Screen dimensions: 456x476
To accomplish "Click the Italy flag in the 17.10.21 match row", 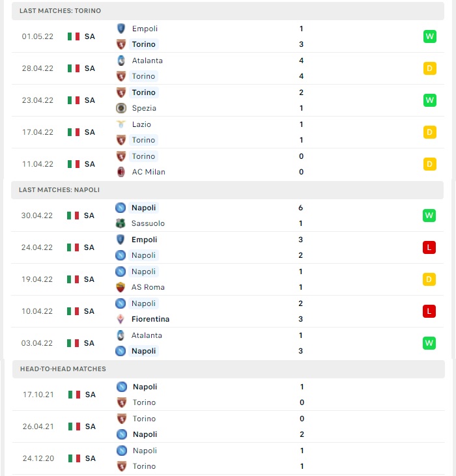I will tap(74, 395).
